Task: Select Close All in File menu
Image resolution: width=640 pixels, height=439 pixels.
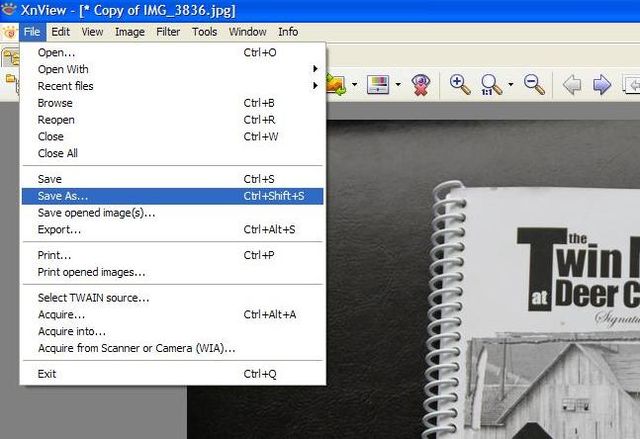Action: pos(173,153)
